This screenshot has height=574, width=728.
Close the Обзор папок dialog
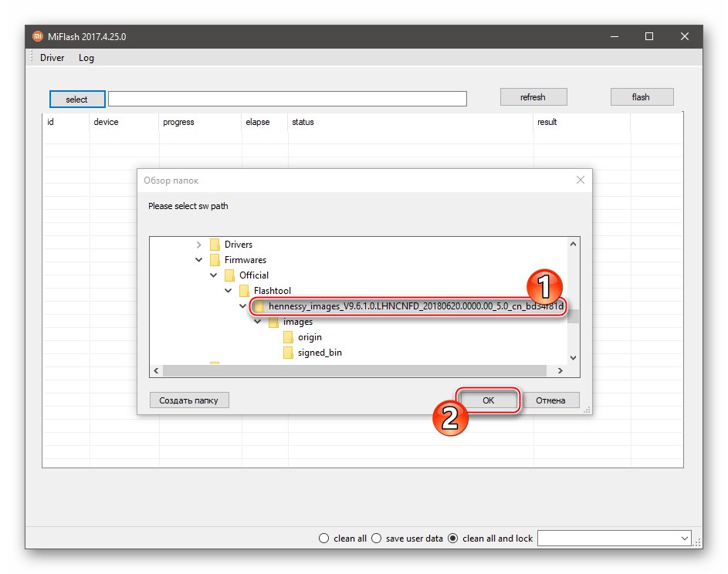581,180
